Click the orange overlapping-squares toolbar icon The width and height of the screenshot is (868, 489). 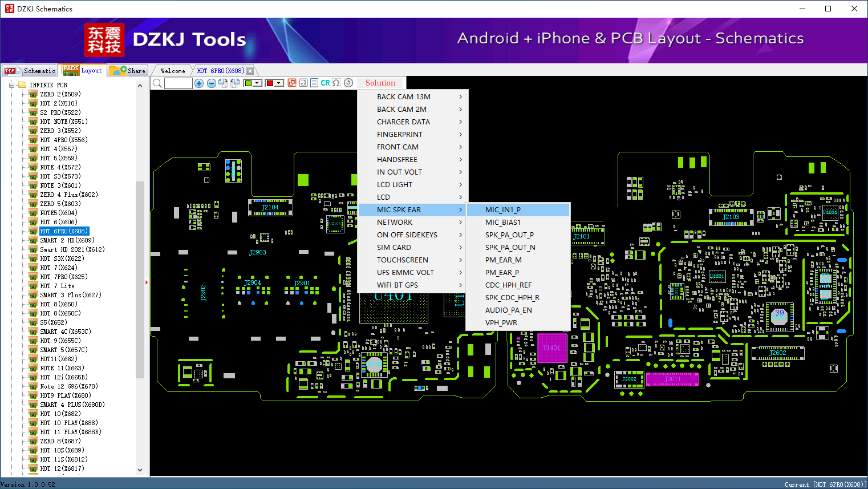point(292,83)
